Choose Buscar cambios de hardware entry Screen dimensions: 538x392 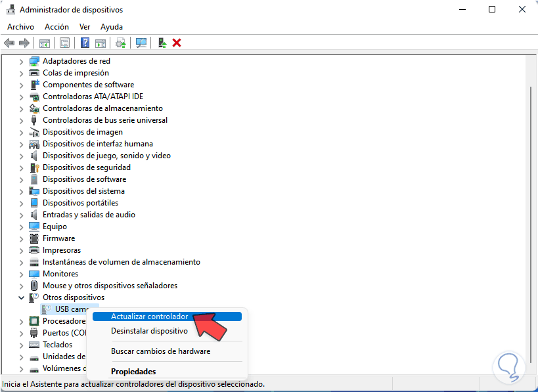167,351
